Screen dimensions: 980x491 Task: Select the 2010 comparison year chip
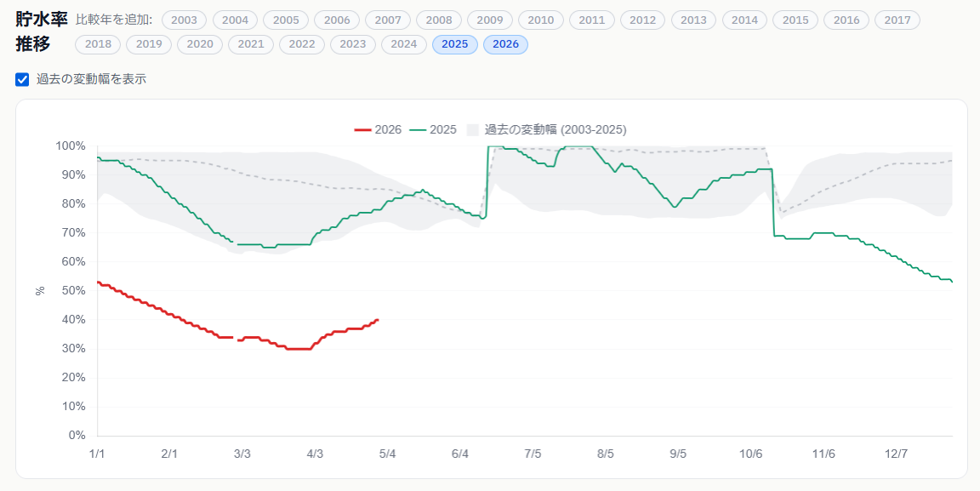point(540,20)
